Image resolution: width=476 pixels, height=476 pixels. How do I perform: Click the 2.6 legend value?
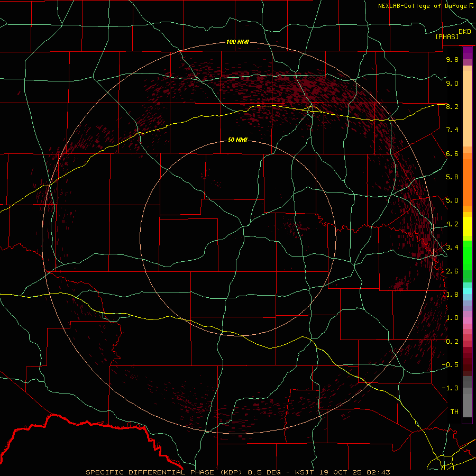pyautogui.click(x=452, y=271)
